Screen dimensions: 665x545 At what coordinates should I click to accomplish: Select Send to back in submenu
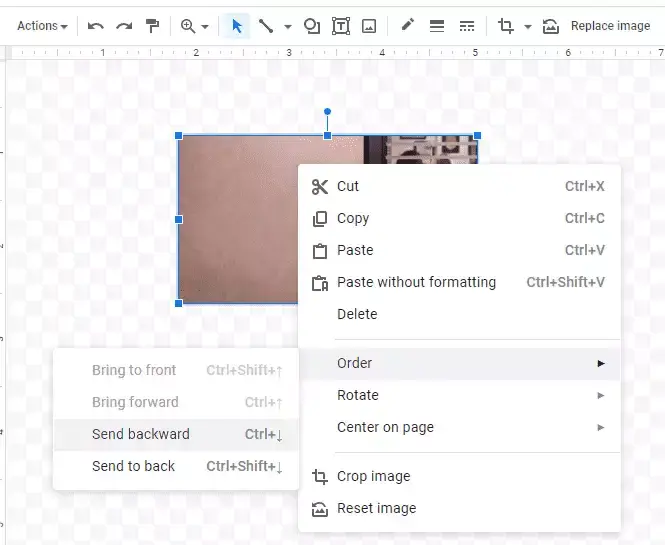click(x=176, y=466)
